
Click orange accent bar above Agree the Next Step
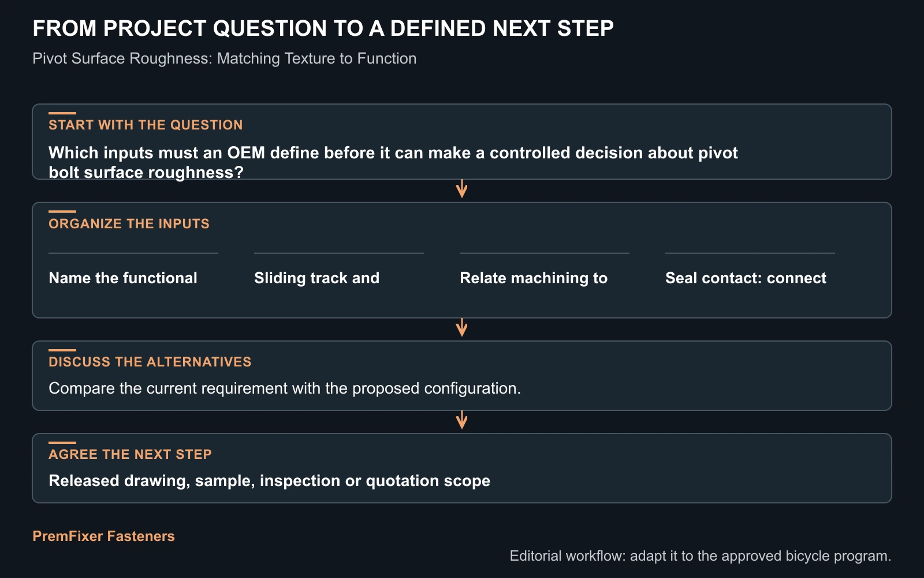[62, 443]
